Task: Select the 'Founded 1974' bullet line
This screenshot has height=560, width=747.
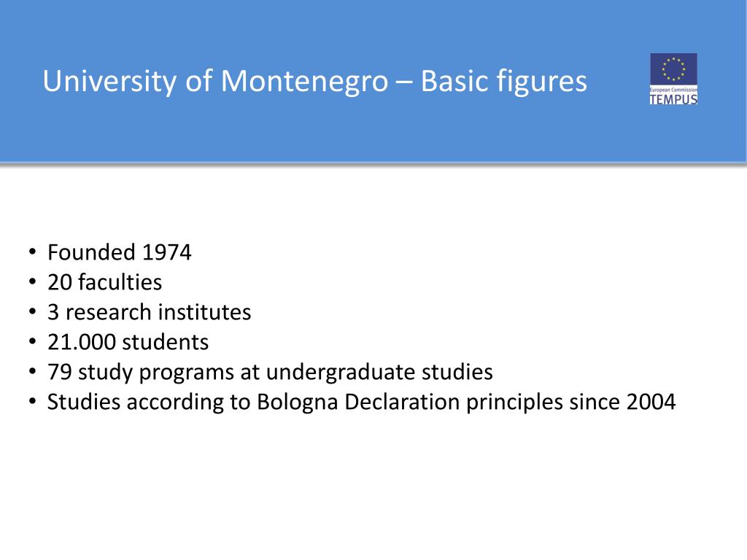Action: click(x=119, y=252)
